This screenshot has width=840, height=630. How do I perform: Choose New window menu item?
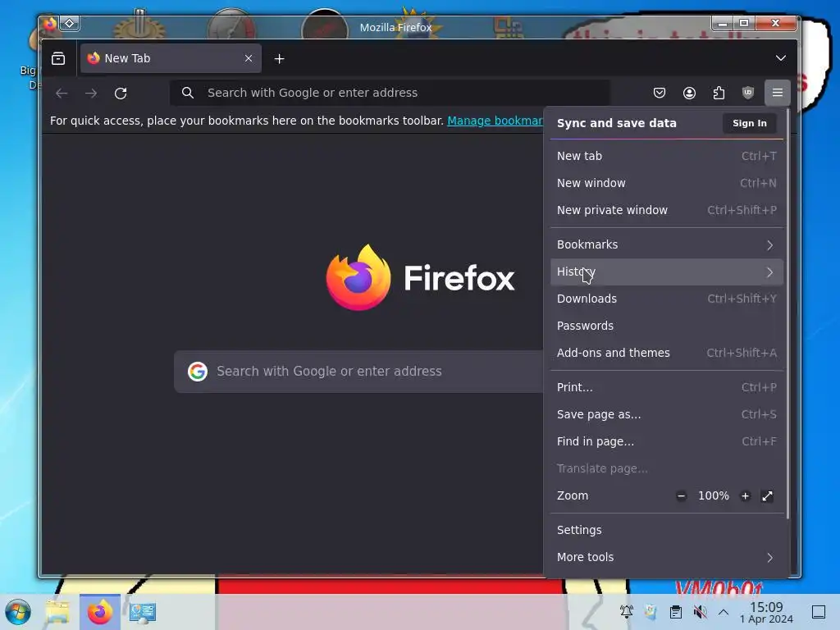pyautogui.click(x=666, y=183)
